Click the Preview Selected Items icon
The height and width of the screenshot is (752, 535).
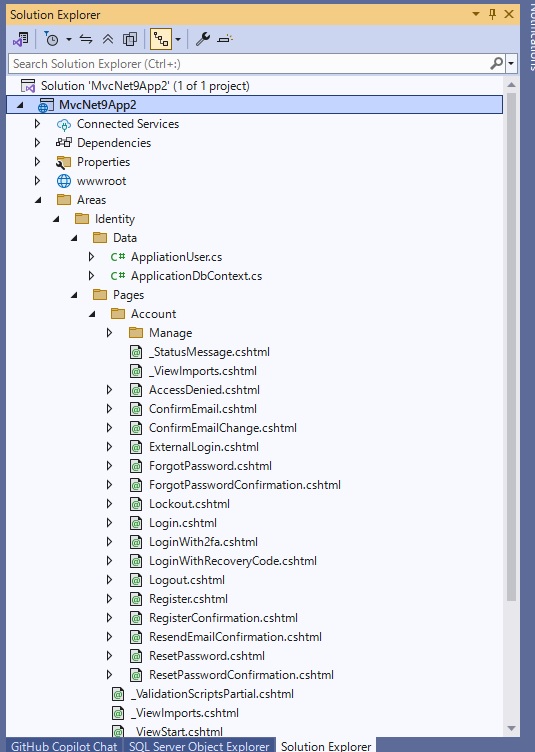tap(224, 39)
